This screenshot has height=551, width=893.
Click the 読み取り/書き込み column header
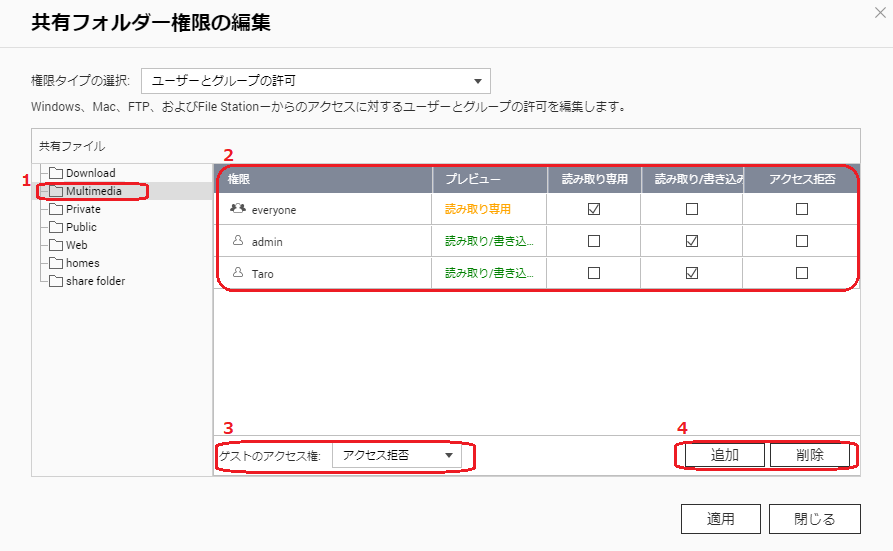click(x=693, y=179)
